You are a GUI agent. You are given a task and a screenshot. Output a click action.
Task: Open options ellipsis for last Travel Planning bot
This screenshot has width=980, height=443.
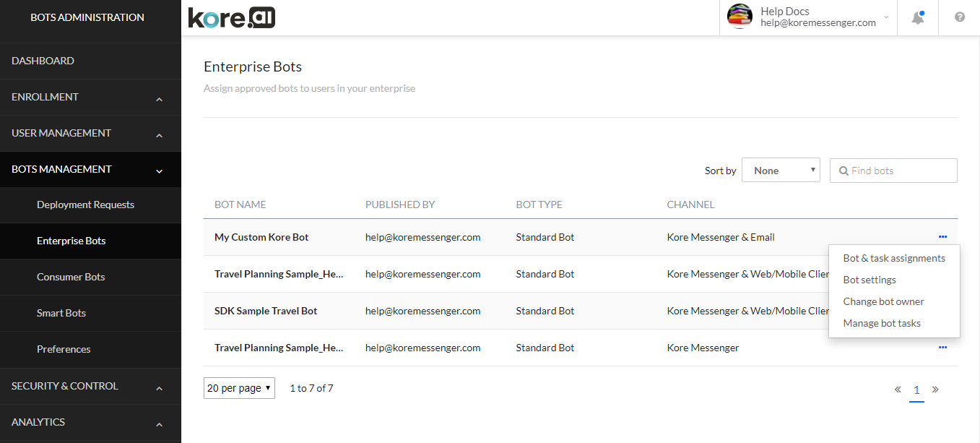(x=942, y=348)
